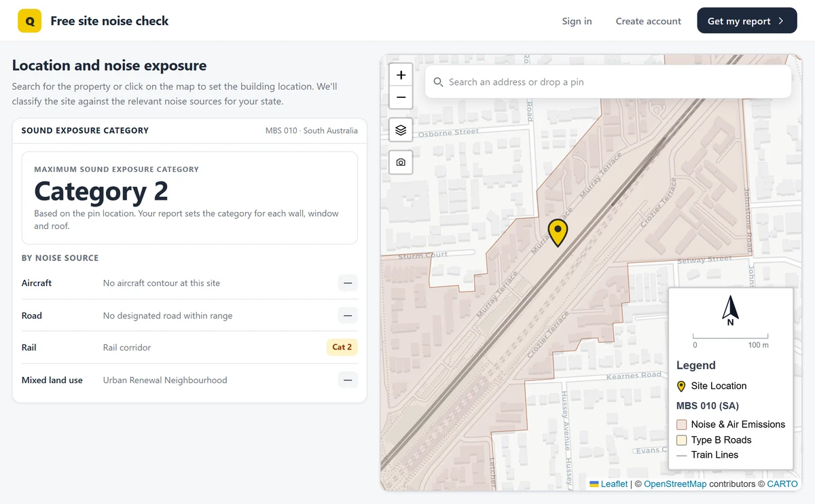Open the Create account link
Viewport: 815px width, 504px height.
[649, 21]
